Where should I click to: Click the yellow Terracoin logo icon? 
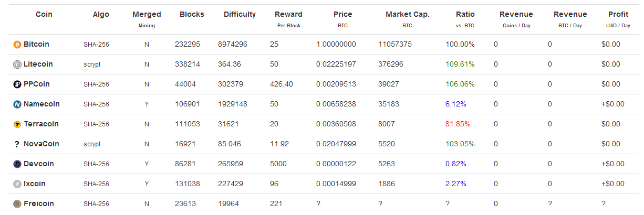click(17, 124)
